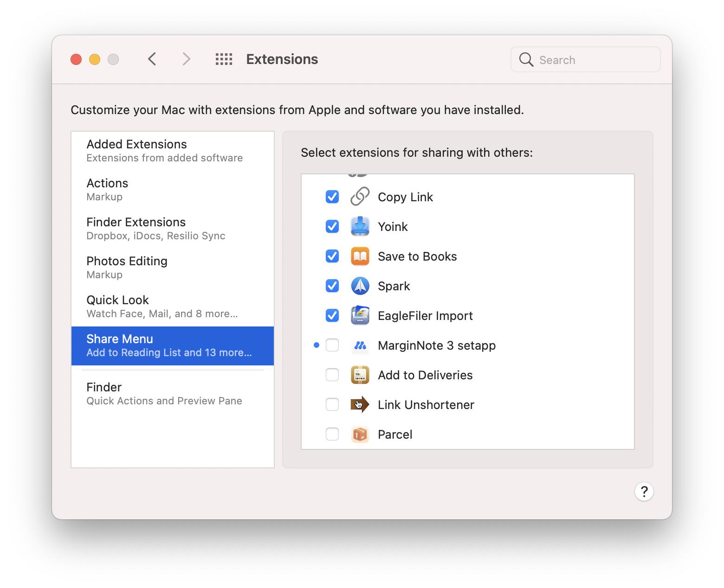This screenshot has height=588, width=724.
Task: Close the Extensions window
Action: point(76,59)
